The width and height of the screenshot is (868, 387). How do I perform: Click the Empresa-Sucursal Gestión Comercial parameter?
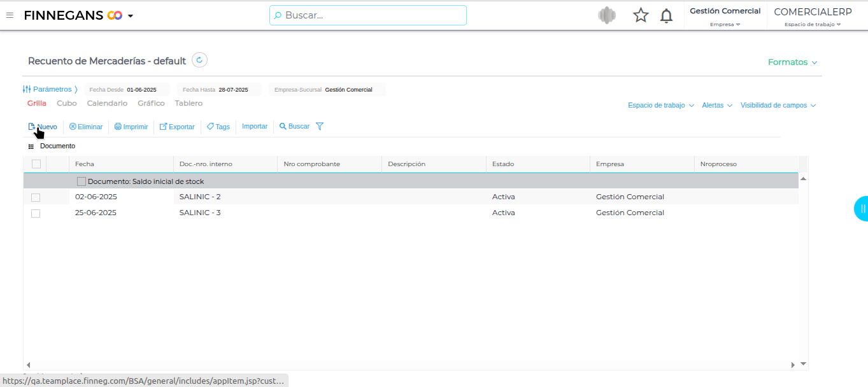click(327, 90)
